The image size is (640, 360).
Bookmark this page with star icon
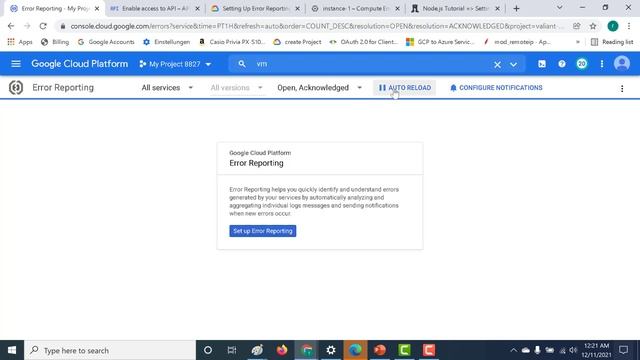coord(593,26)
